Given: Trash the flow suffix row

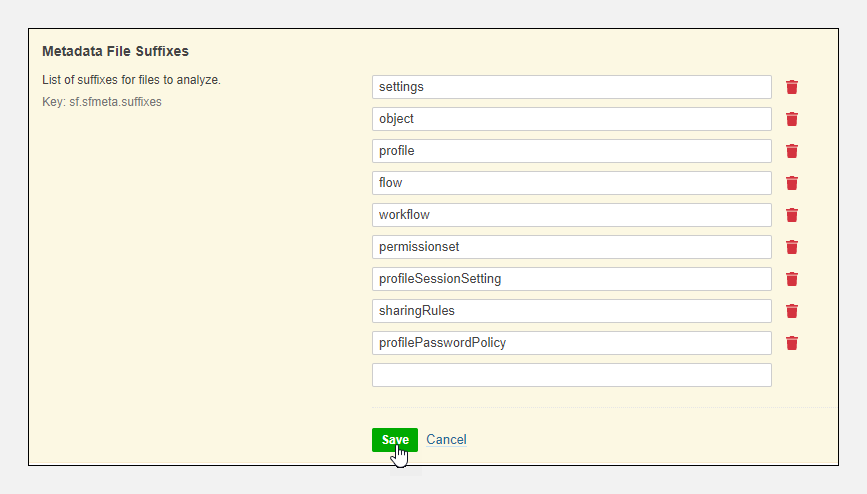Looking at the screenshot, I should coord(792,183).
